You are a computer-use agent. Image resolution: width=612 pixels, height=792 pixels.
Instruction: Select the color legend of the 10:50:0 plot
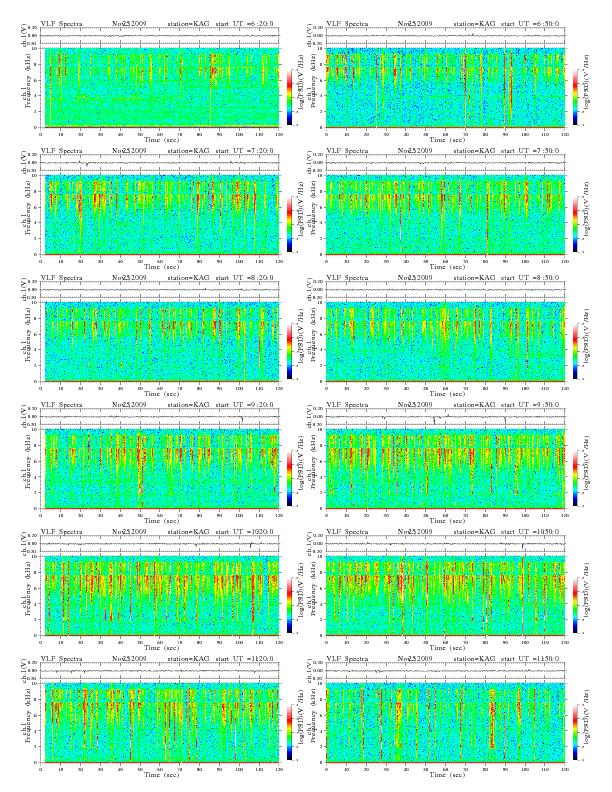[x=576, y=605]
